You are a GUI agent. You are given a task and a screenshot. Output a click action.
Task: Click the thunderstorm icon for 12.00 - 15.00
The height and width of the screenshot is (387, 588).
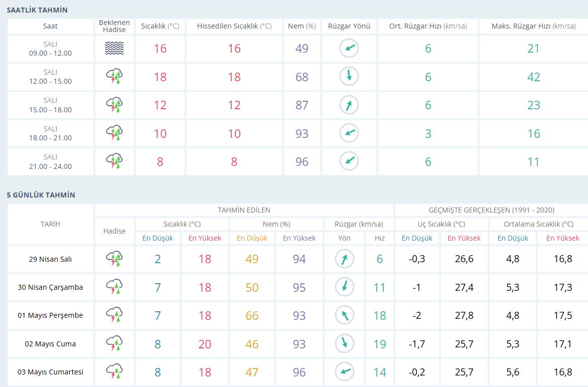(x=114, y=77)
